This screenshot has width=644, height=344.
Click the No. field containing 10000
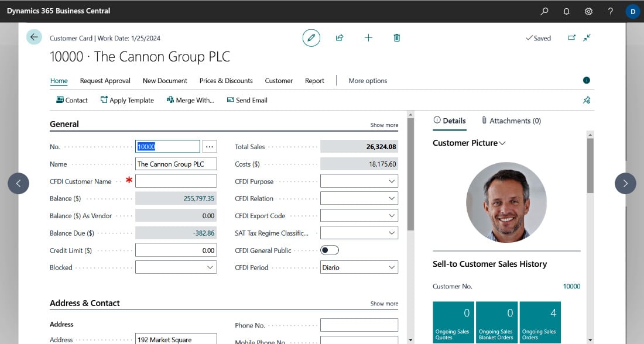[167, 146]
